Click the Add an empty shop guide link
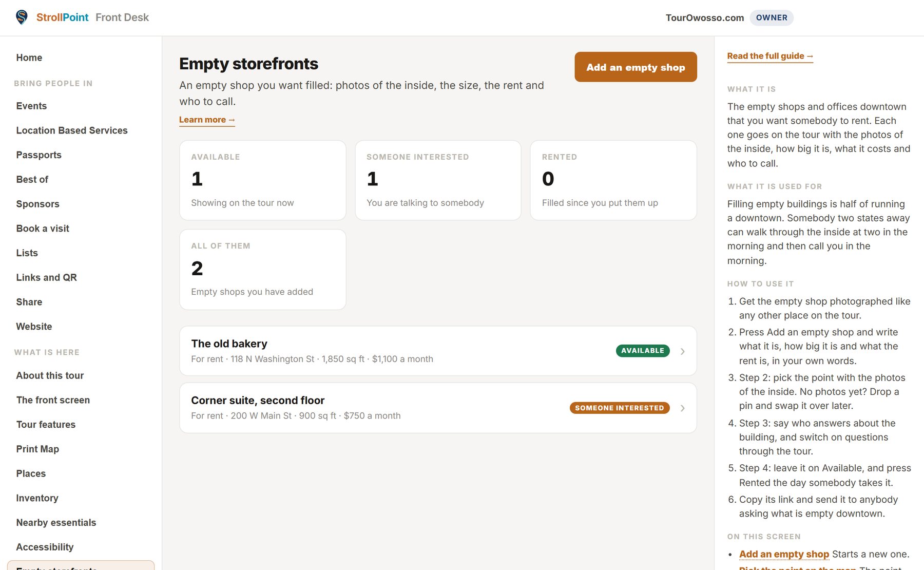The width and height of the screenshot is (924, 570). tap(784, 554)
